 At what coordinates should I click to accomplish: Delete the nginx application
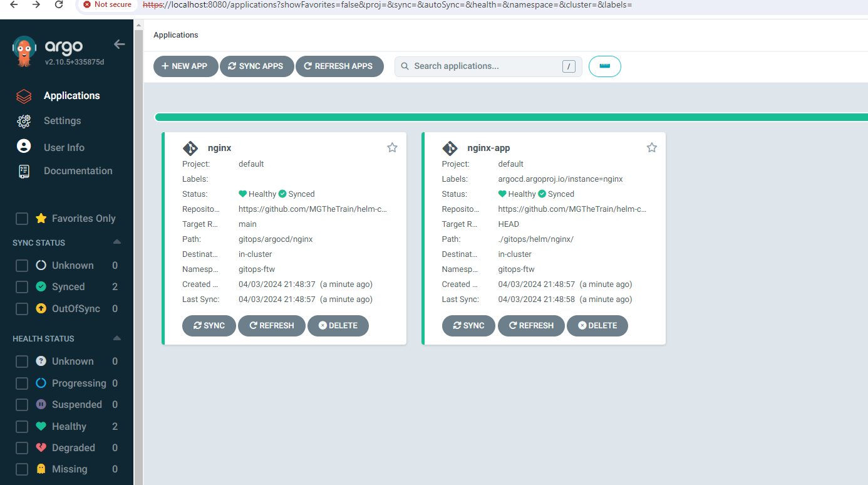(338, 326)
